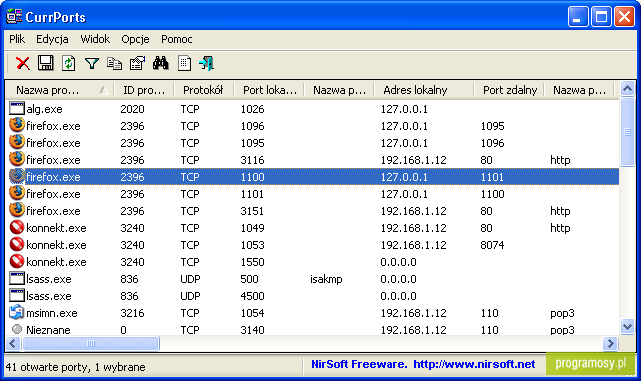This screenshot has height=381, width=641.
Task: Maximize the CurrPorts window
Action: pos(601,17)
